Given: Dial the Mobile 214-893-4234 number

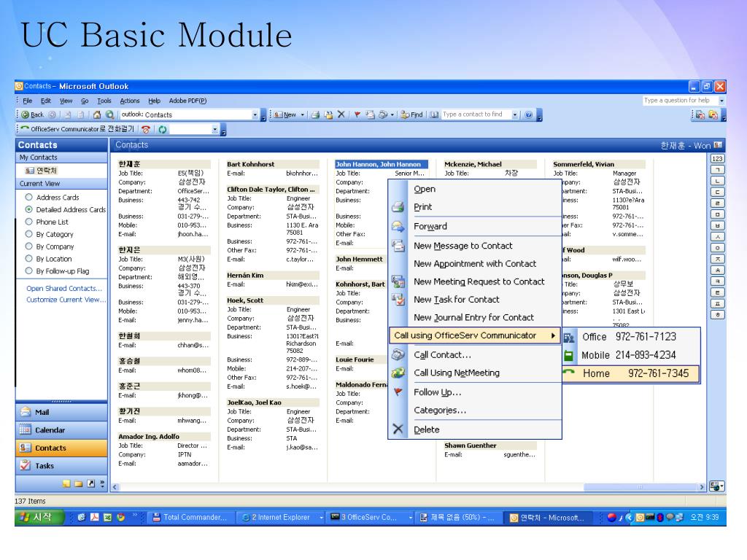Looking at the screenshot, I should pos(630,355).
